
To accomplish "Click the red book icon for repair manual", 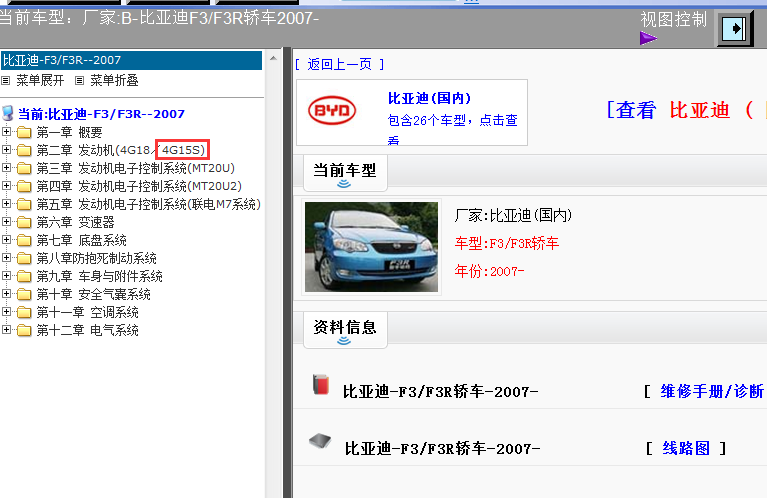I will coord(321,385).
